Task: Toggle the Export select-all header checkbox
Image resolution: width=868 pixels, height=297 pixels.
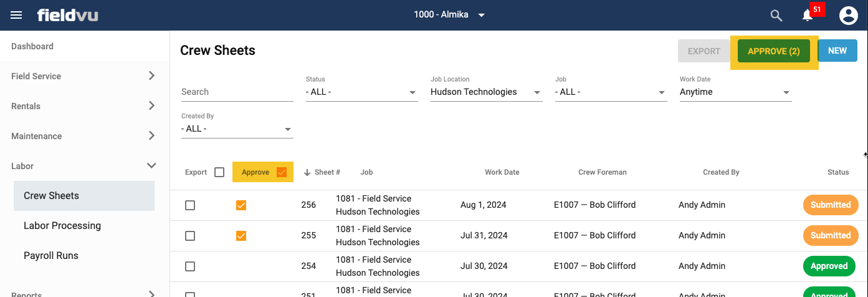Action: [219, 172]
